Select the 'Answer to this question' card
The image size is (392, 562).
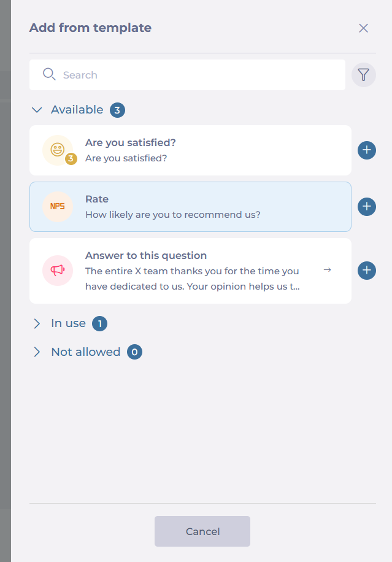coord(190,271)
